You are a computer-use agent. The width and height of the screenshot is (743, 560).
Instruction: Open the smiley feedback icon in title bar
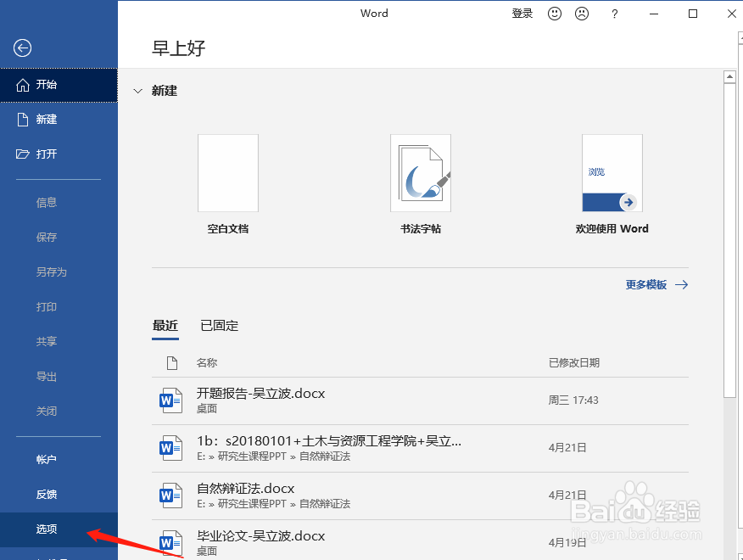555,14
